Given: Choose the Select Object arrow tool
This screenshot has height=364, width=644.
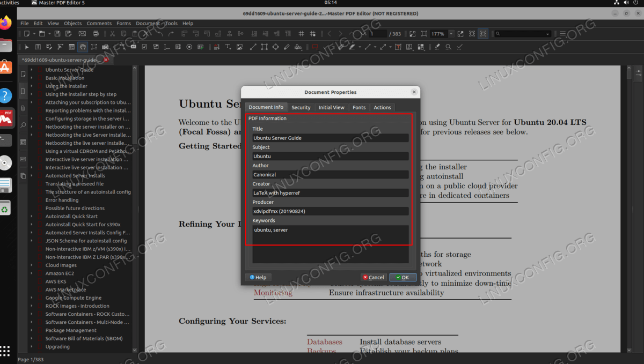Looking at the screenshot, I should pos(26,47).
